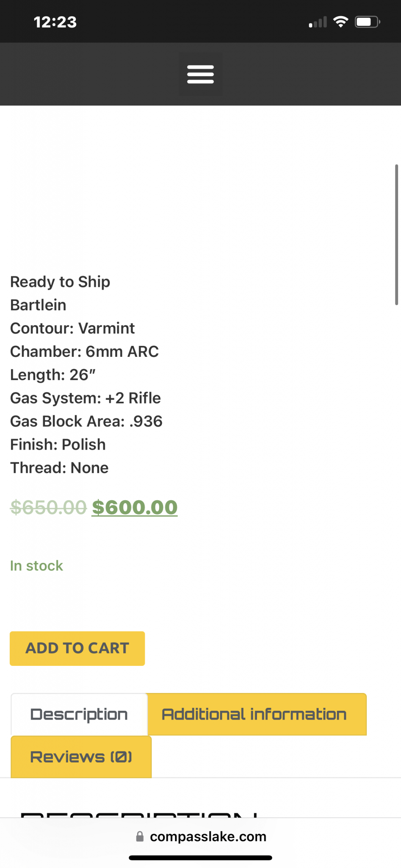Screen dimensions: 401x868
Task: Tap the Wi-Fi status icon
Action: pyautogui.click(x=340, y=22)
